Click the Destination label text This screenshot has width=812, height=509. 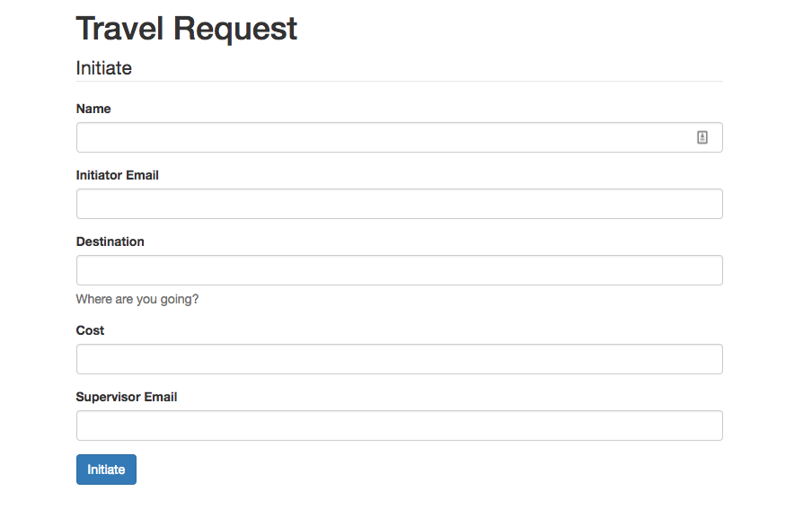[x=110, y=241]
